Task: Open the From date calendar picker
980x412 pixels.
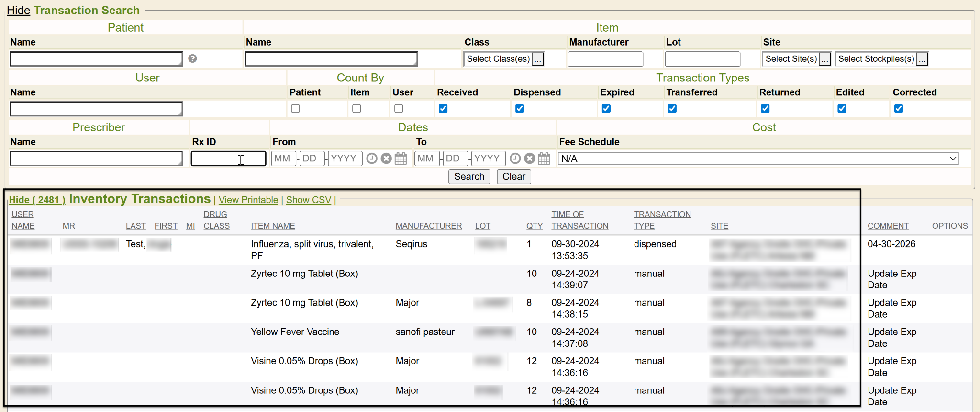Action: [401, 159]
